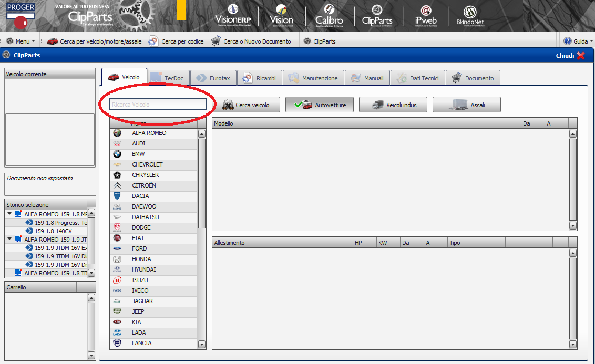The height and width of the screenshot is (364, 595).
Task: Open the BlindoNet module logo
Action: click(470, 16)
